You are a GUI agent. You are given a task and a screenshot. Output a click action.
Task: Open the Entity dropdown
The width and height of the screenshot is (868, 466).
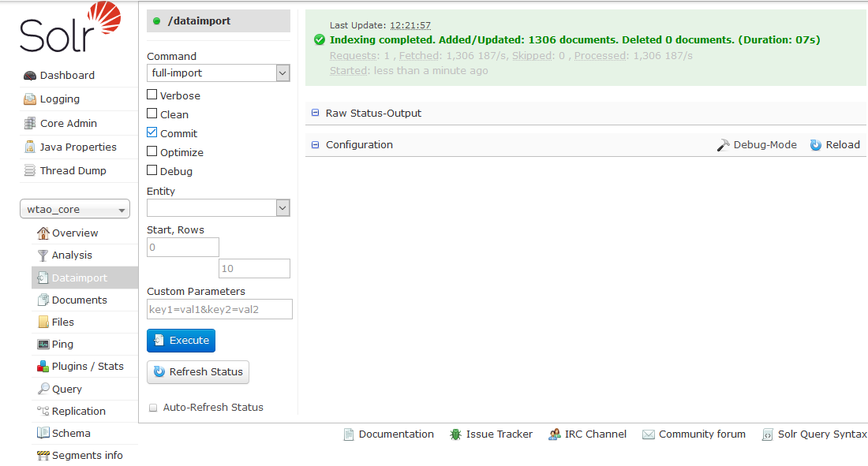[x=218, y=208]
